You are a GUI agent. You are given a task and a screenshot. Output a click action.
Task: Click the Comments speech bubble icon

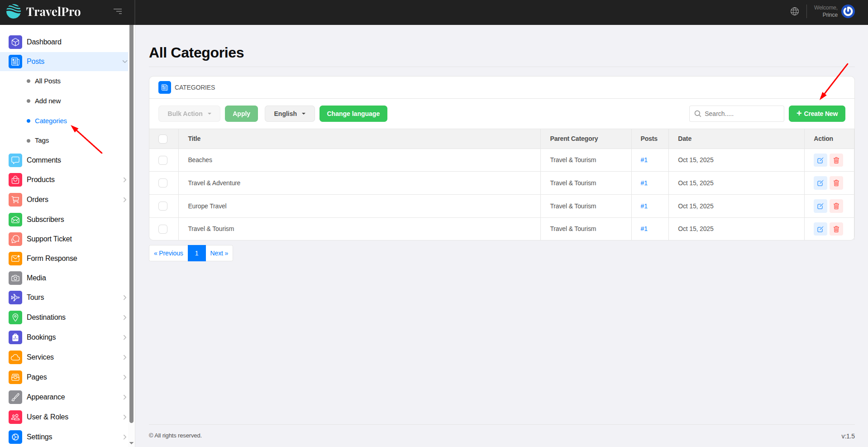15,160
